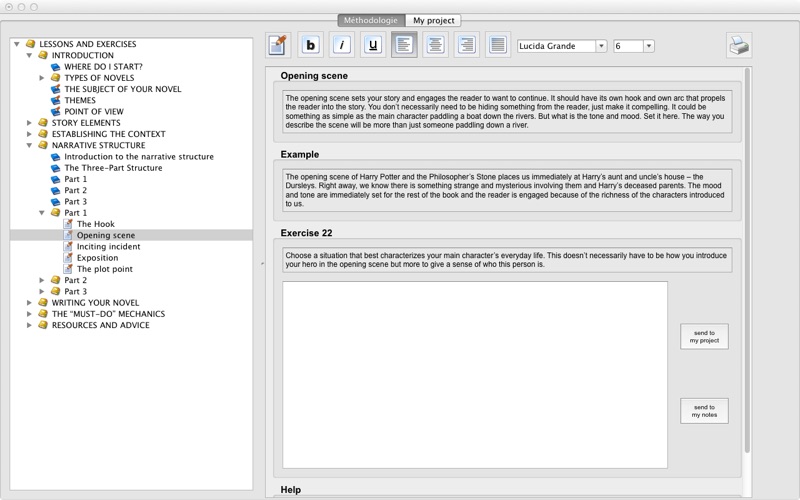This screenshot has width=800, height=500.
Task: Open the Inciting incident lesson
Action: click(x=108, y=246)
